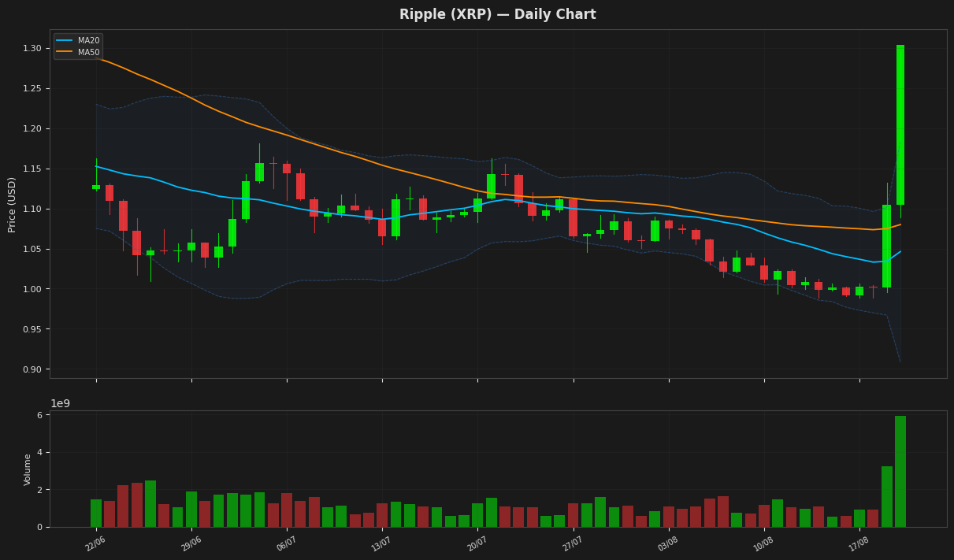Viewport: 954px width, 560px height.
Task: Click the 03/08 date label
Action: [x=667, y=543]
